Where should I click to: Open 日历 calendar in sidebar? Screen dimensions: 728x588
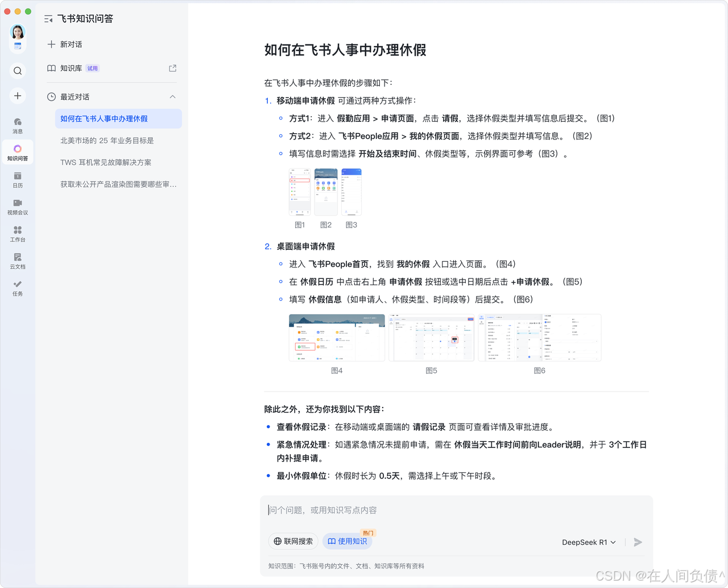[x=18, y=180]
